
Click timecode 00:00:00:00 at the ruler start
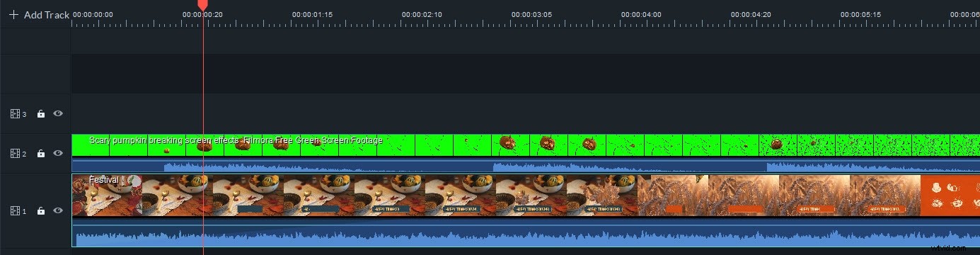[93, 14]
